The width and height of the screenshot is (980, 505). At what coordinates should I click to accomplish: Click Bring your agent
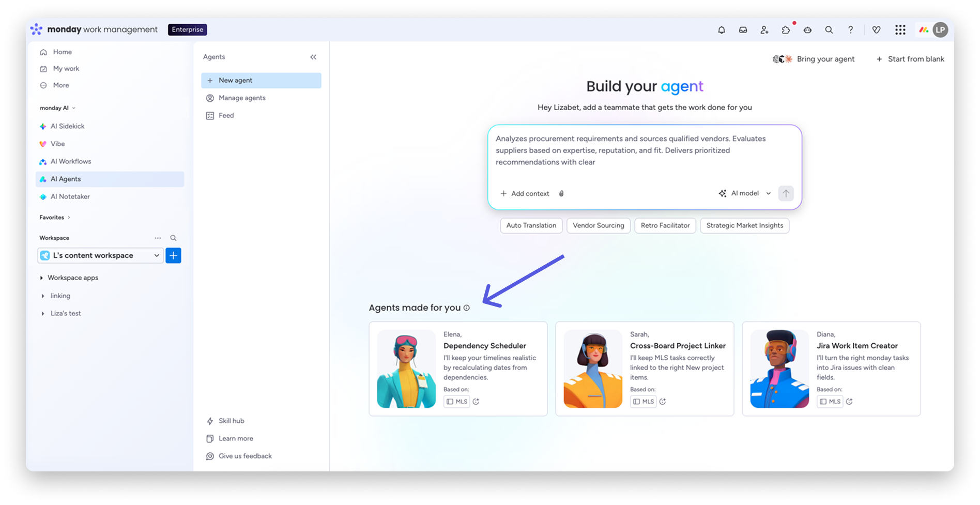click(814, 59)
